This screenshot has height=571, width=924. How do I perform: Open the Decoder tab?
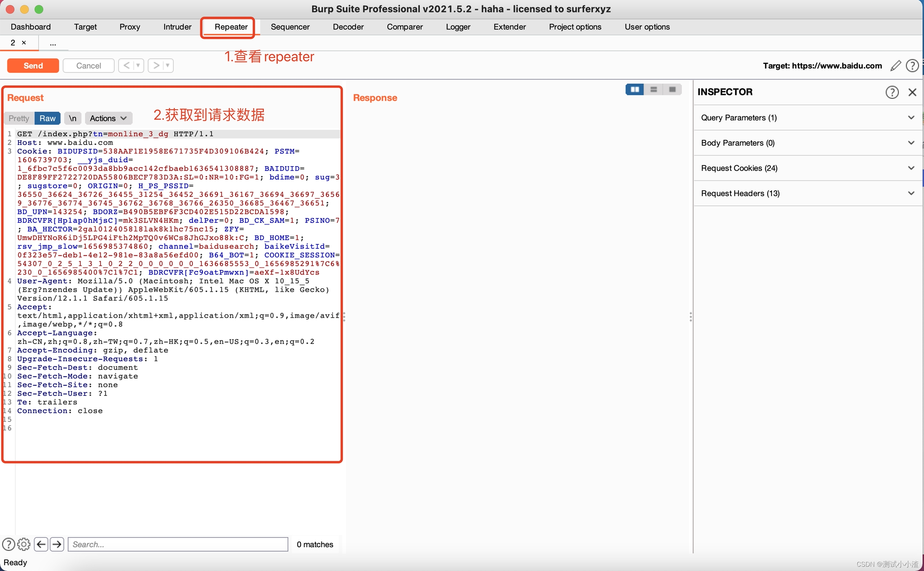click(348, 27)
